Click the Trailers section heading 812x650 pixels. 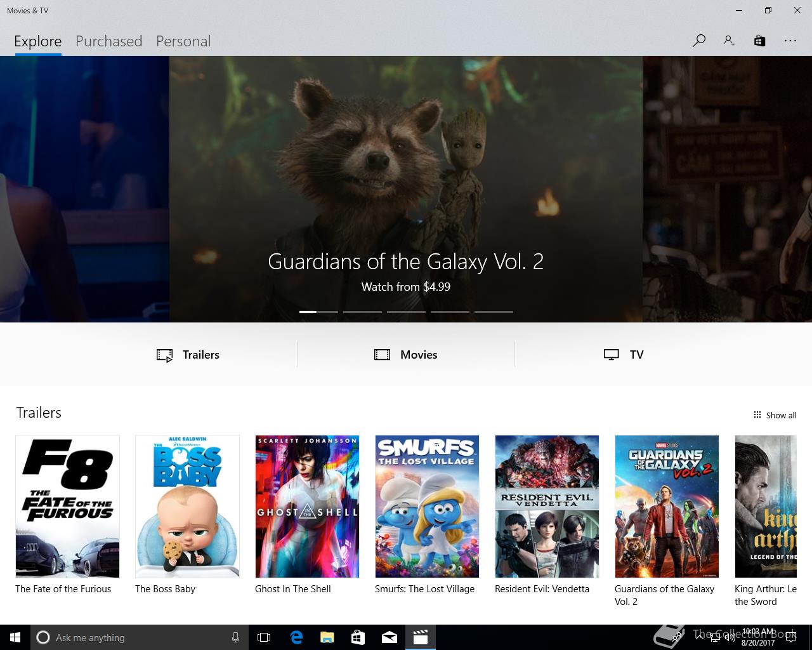tap(39, 413)
